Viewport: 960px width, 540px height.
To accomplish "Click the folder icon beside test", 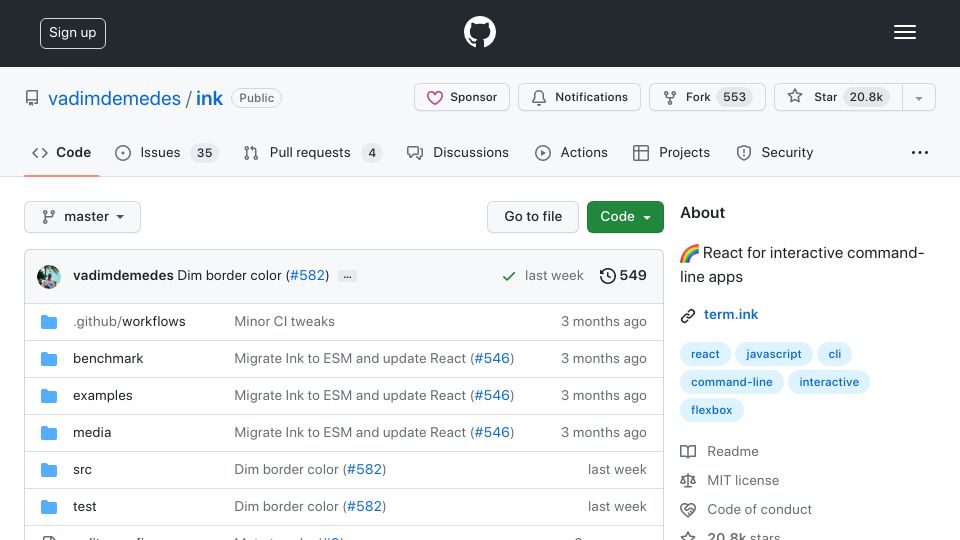I will click(49, 507).
